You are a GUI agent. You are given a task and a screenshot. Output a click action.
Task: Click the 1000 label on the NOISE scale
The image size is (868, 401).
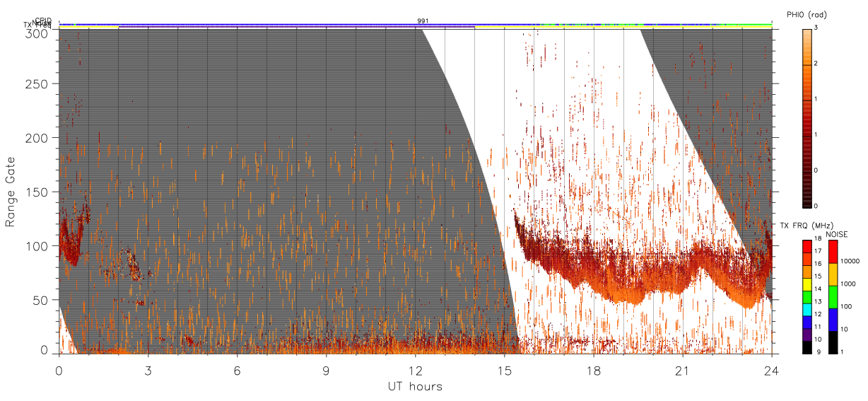[847, 284]
